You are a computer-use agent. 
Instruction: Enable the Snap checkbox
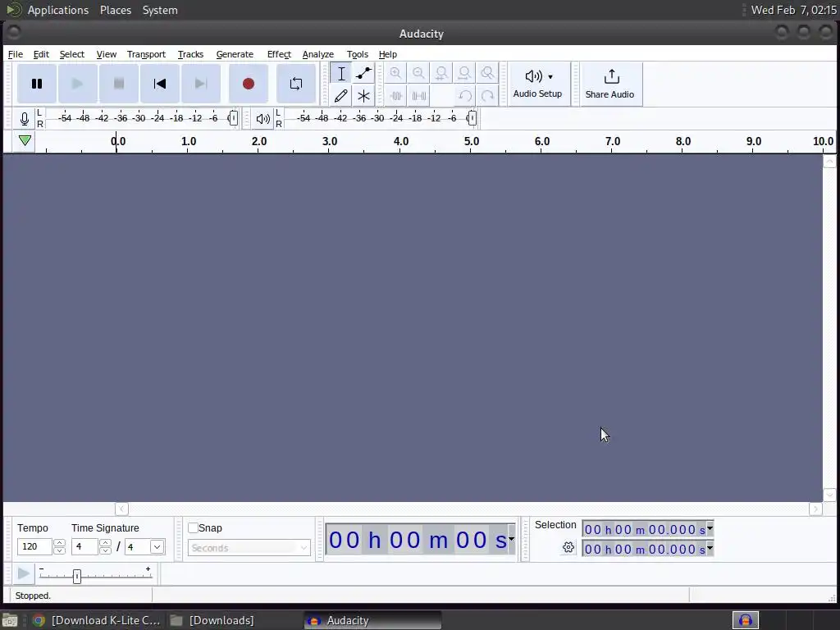[193, 527]
